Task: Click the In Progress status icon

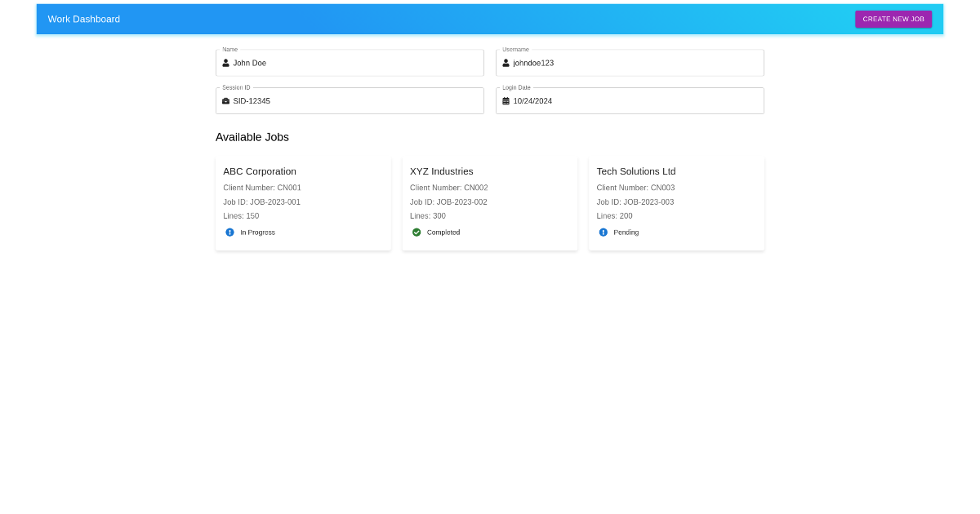Action: click(229, 233)
